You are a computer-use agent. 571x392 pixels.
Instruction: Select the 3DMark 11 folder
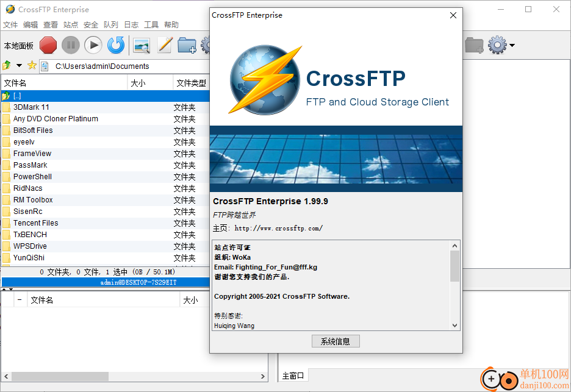106,107
